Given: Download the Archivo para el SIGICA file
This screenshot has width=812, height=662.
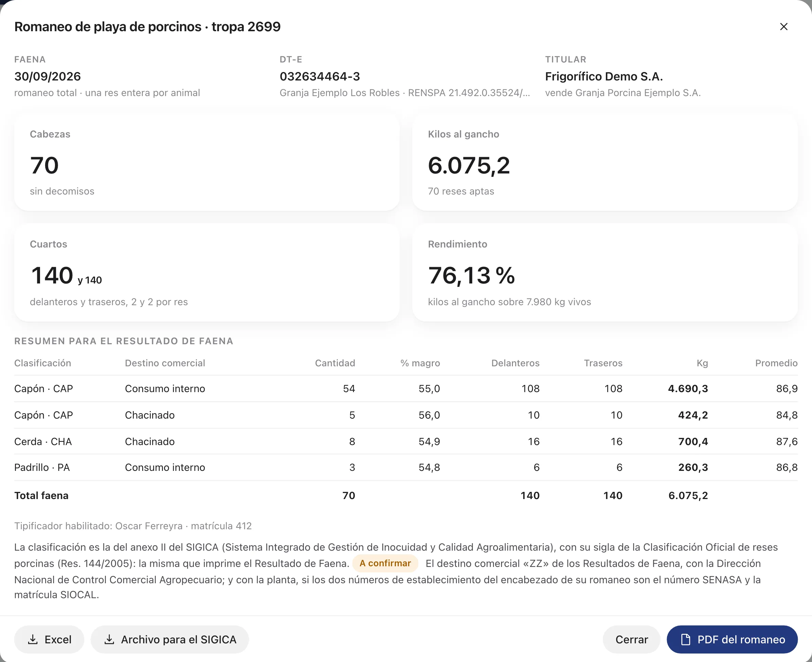Looking at the screenshot, I should (170, 640).
